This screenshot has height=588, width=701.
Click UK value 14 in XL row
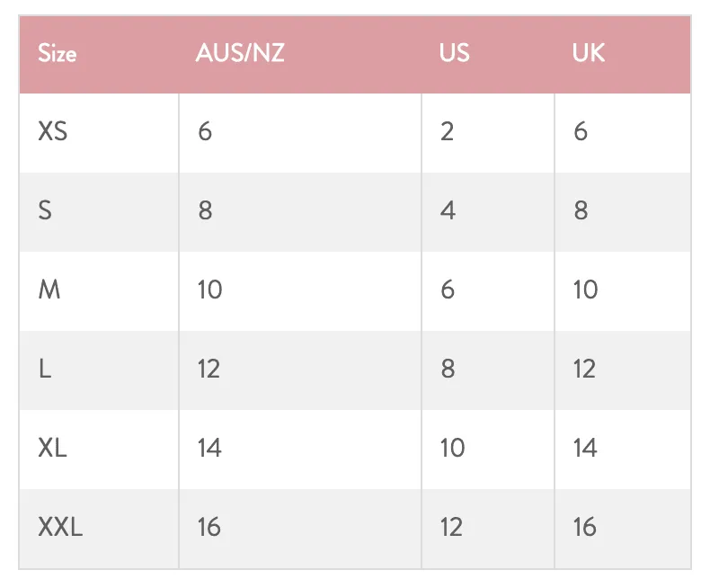[x=585, y=448]
